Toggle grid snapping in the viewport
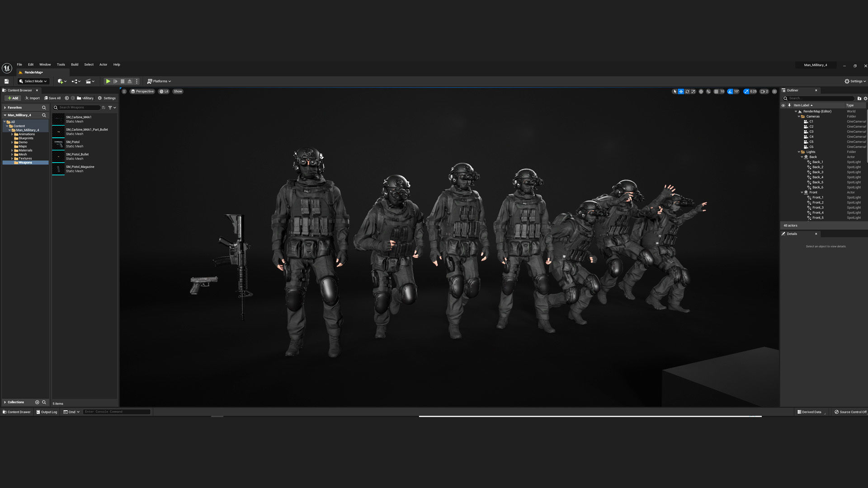This screenshot has height=488, width=868. [x=716, y=91]
